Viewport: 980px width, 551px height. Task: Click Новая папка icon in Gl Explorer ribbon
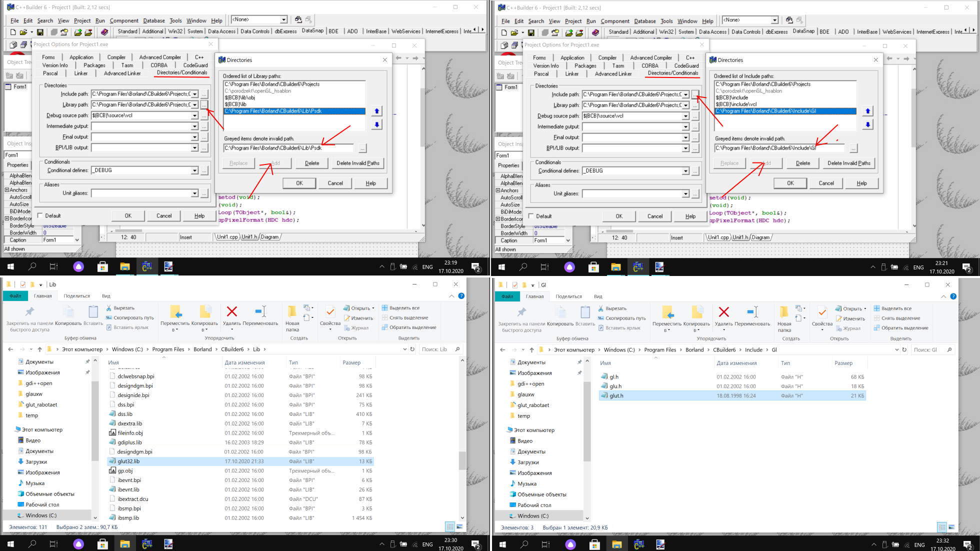[x=784, y=312]
